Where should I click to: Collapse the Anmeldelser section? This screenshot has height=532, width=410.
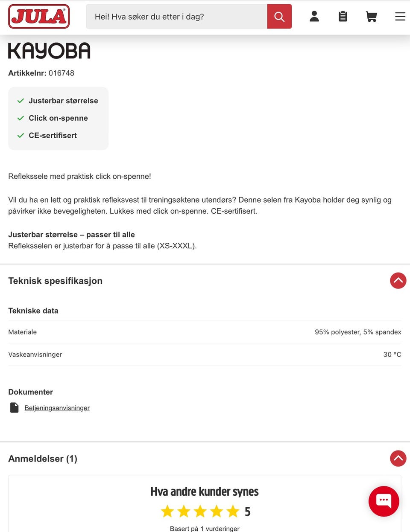tap(398, 459)
